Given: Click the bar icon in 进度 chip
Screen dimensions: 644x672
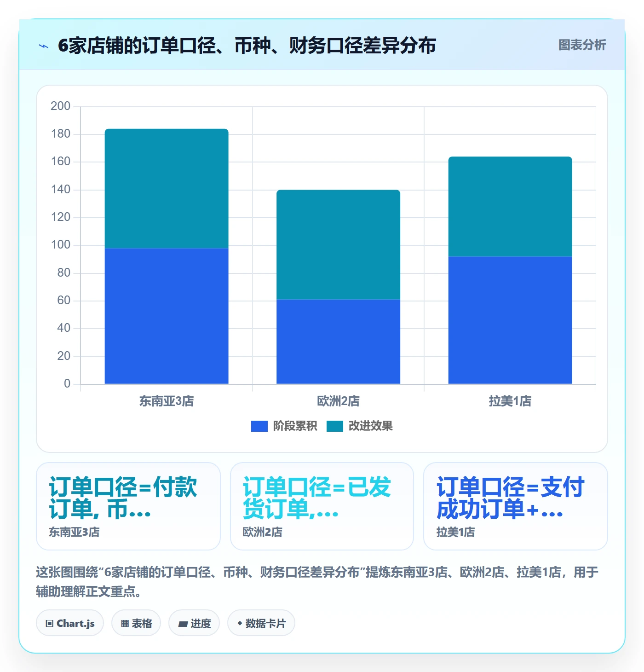Looking at the screenshot, I should (x=183, y=624).
